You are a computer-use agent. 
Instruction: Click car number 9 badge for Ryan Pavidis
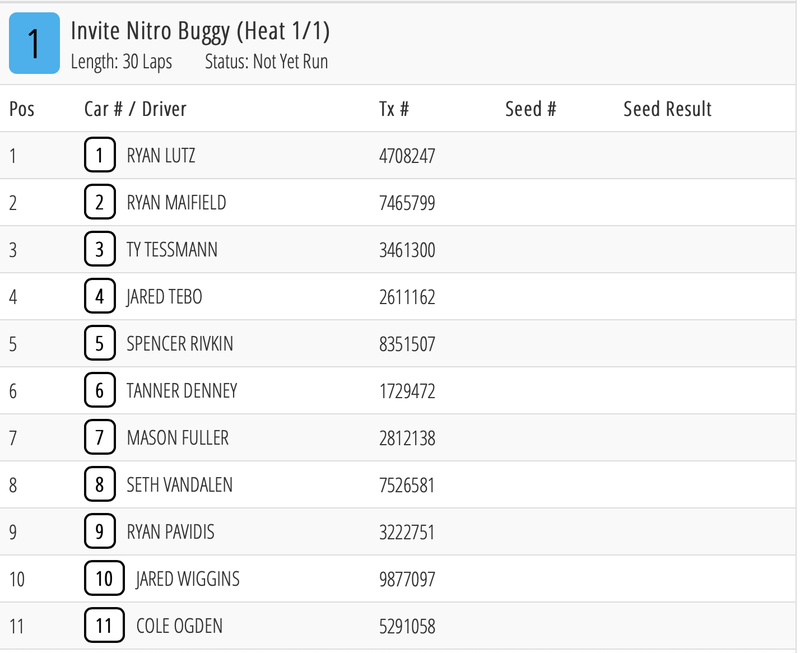click(99, 532)
